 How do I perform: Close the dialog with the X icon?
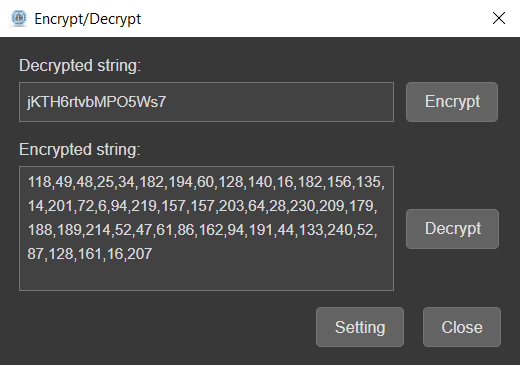[499, 18]
